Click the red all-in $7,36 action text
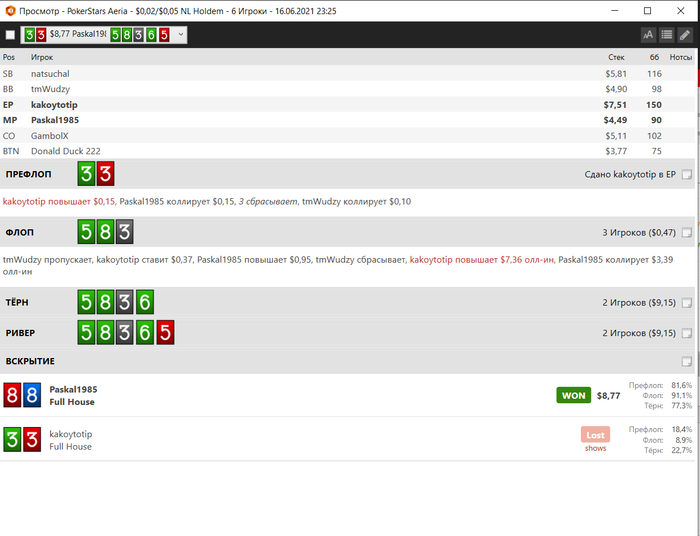 coord(482,260)
